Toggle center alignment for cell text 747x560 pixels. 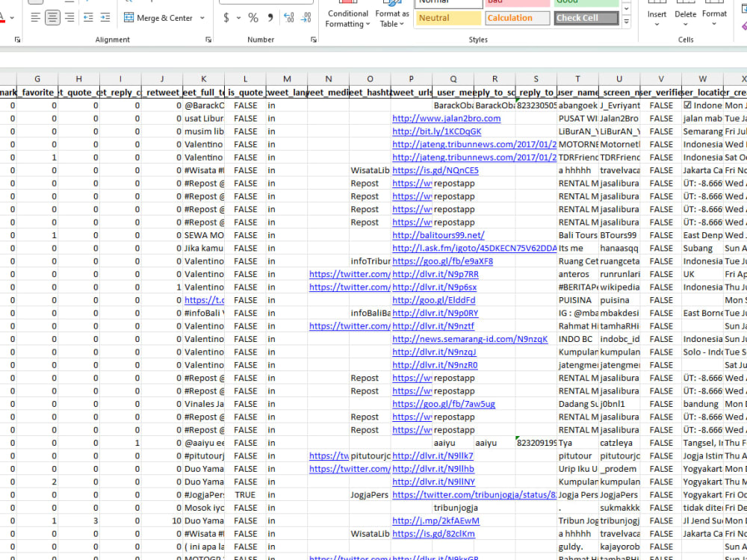point(52,18)
